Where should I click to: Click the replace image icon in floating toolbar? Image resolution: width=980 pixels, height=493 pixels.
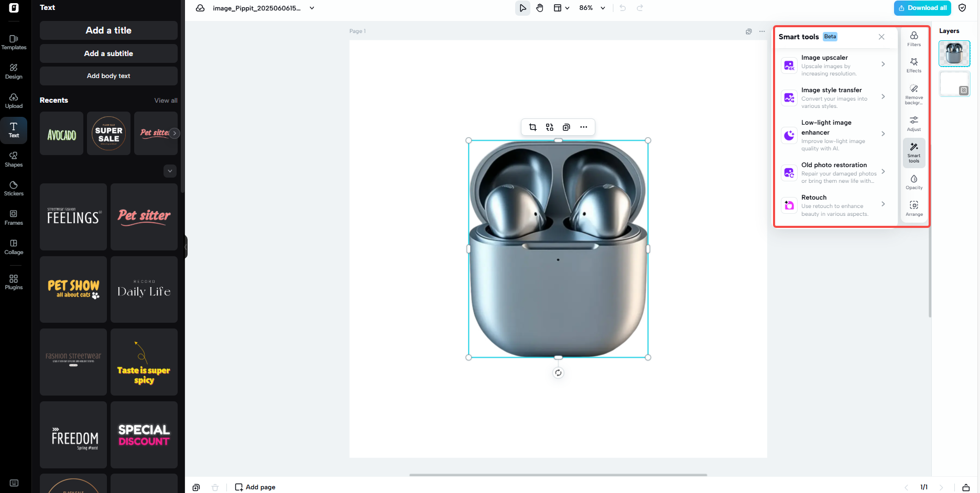pos(549,127)
